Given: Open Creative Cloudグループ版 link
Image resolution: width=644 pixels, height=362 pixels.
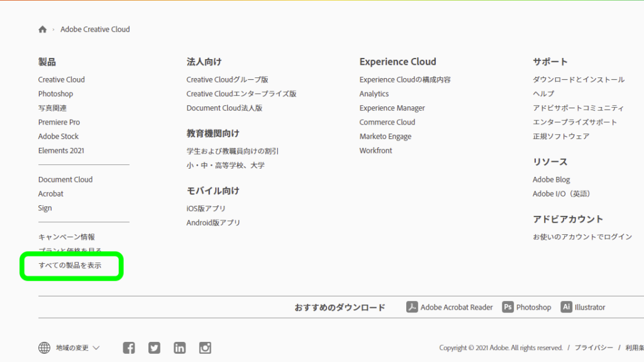Looking at the screenshot, I should [x=227, y=79].
